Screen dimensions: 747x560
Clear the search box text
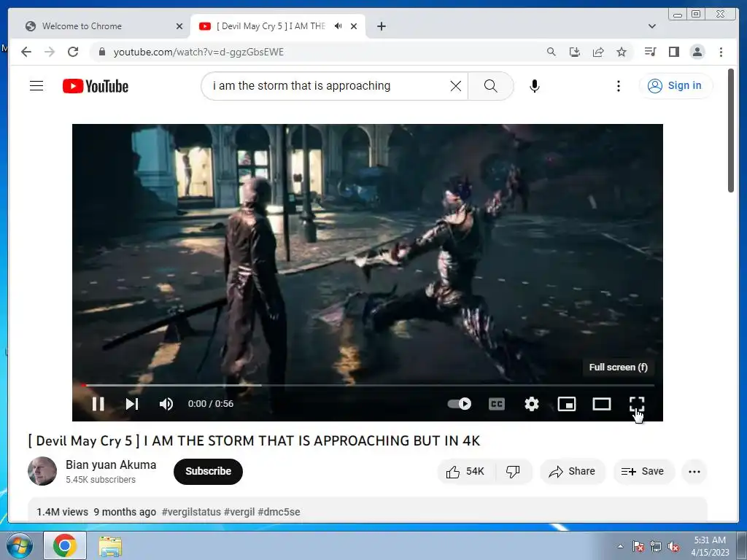456,86
